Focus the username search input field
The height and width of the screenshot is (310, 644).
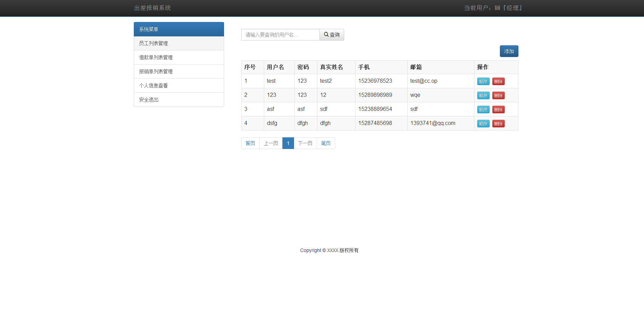[x=280, y=35]
